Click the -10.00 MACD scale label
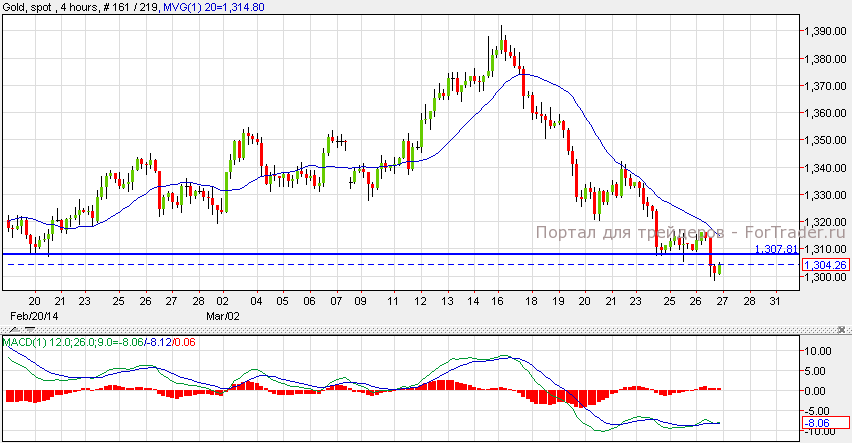852x443 pixels. click(820, 429)
